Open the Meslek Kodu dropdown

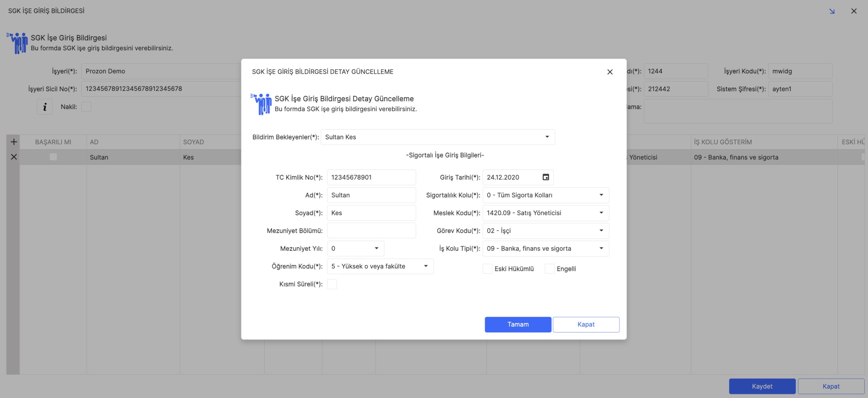(x=601, y=213)
